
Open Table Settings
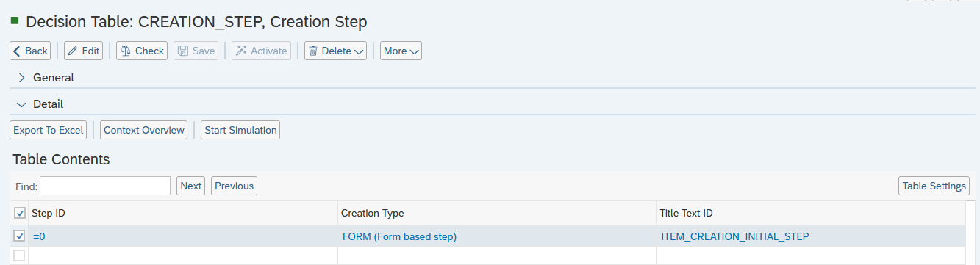[x=934, y=186]
